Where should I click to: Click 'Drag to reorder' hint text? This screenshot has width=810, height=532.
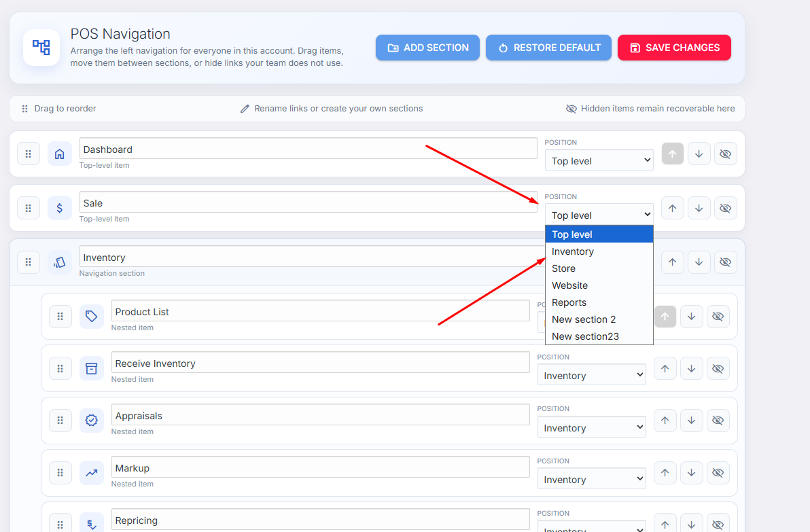[x=65, y=109]
